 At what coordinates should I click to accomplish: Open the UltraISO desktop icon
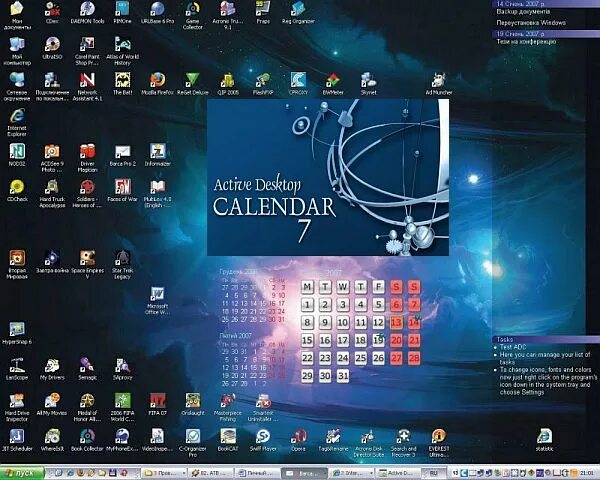[x=52, y=48]
